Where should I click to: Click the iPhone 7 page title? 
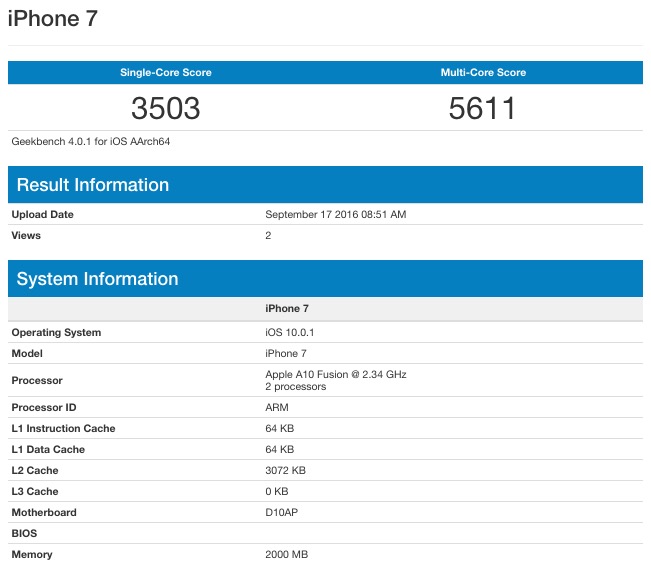point(53,19)
